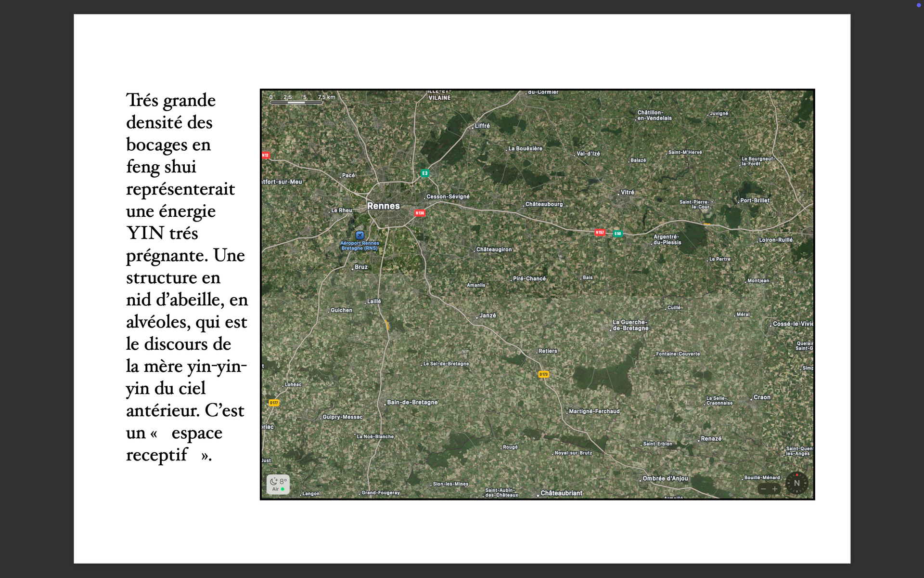Click the La Guerche-de-Bretagne label

click(630, 325)
